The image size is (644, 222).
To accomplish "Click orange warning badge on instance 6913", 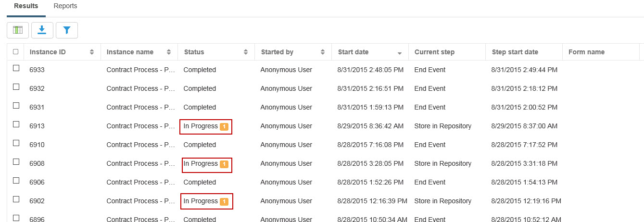I will pos(224,127).
